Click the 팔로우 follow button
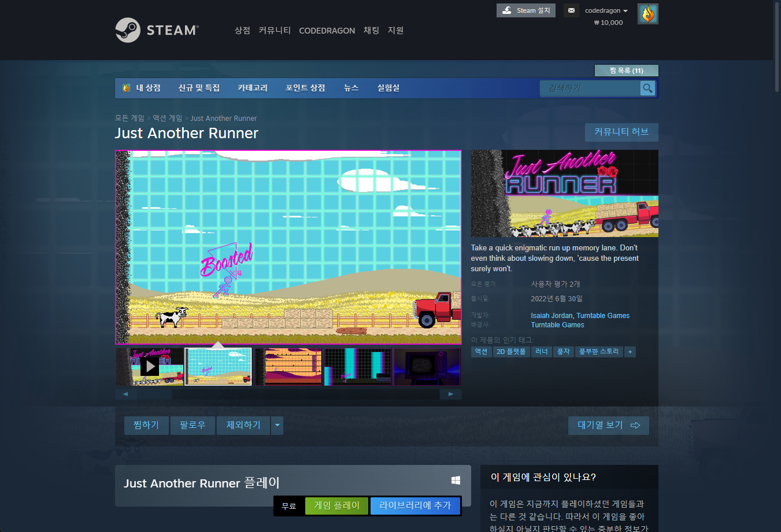 [193, 426]
